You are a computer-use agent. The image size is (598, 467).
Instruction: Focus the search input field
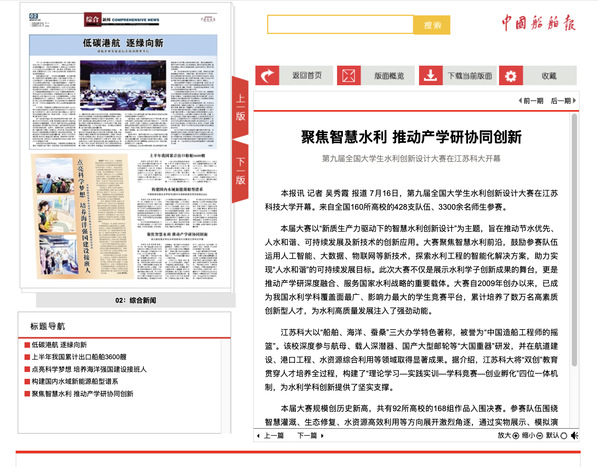coord(341,25)
